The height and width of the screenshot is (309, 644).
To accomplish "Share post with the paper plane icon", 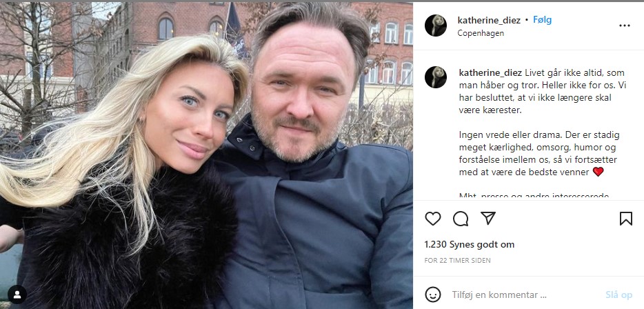I will (x=488, y=218).
